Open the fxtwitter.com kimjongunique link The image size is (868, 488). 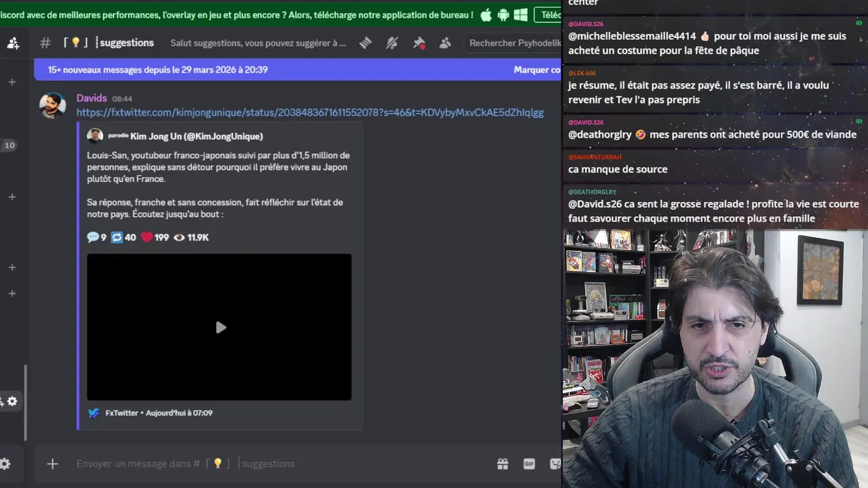click(310, 113)
